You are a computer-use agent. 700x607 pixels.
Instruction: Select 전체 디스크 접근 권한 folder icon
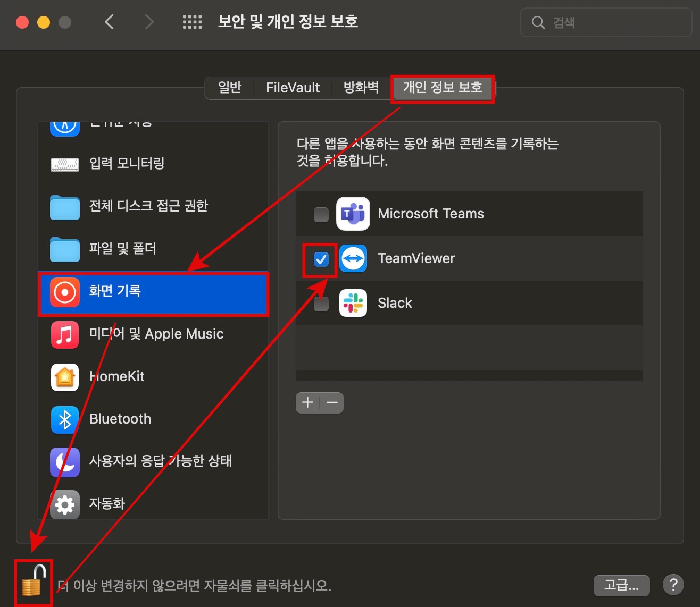coord(64,207)
